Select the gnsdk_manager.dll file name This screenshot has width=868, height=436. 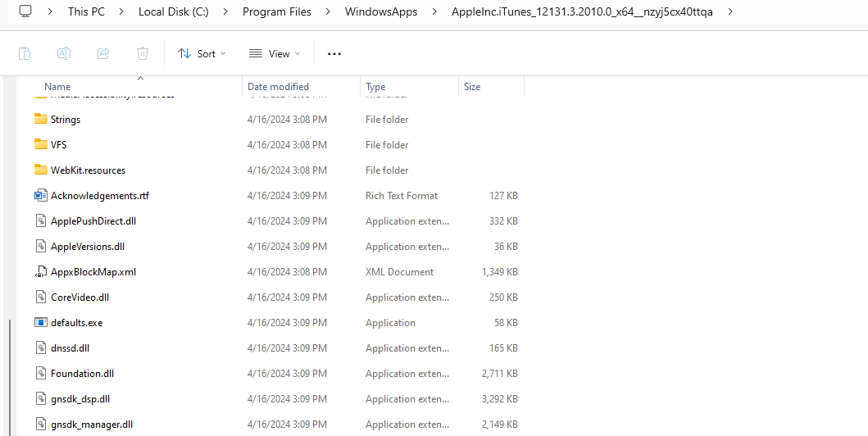91,425
